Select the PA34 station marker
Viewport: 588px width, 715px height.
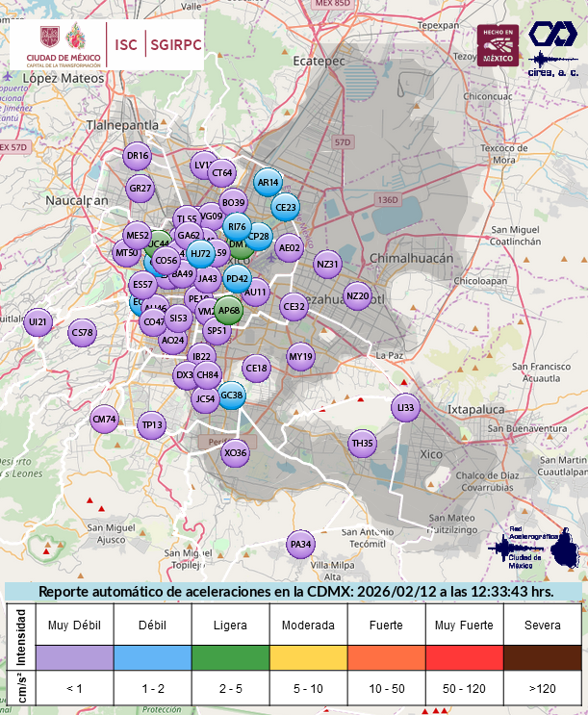[x=301, y=545]
